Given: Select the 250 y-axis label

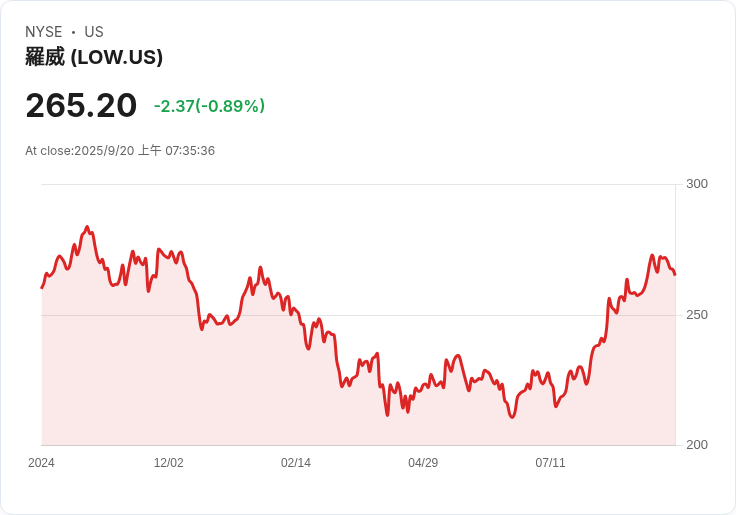Looking at the screenshot, I should click(696, 315).
